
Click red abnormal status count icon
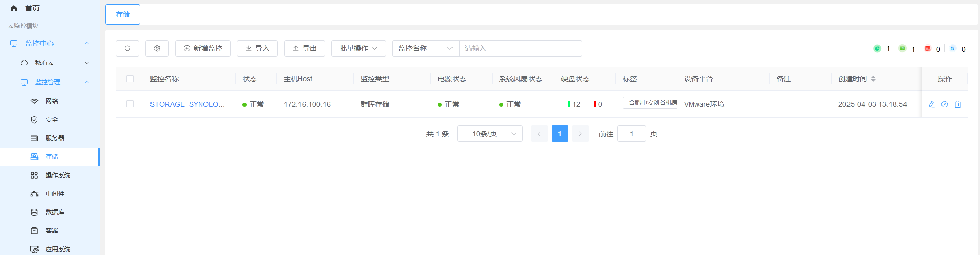point(928,48)
